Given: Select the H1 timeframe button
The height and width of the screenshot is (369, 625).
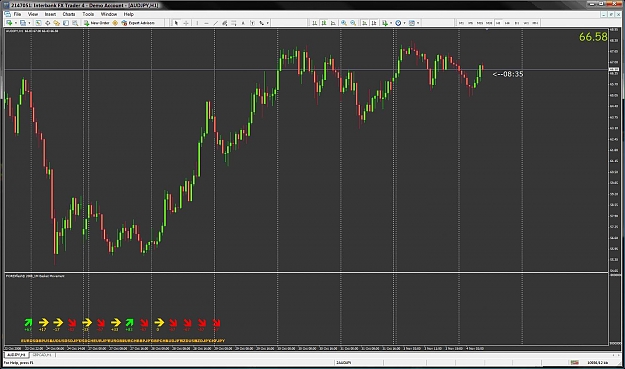Looking at the screenshot, I should [x=498, y=23].
